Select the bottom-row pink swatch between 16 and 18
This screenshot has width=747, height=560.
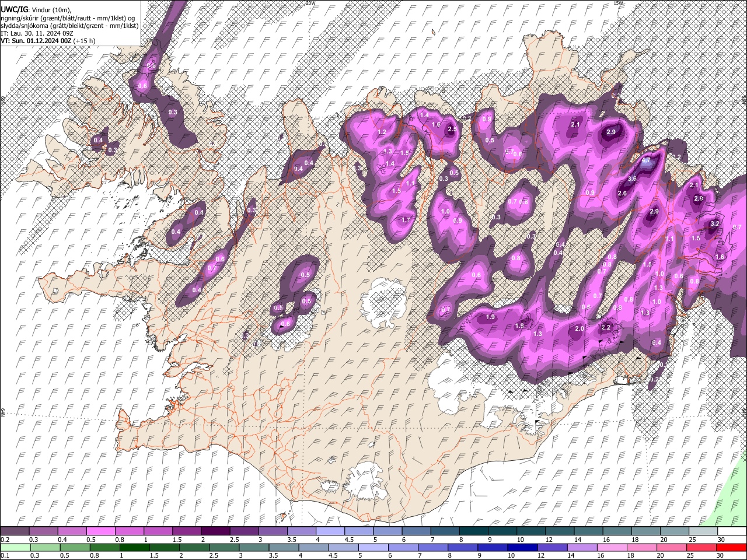click(612, 547)
